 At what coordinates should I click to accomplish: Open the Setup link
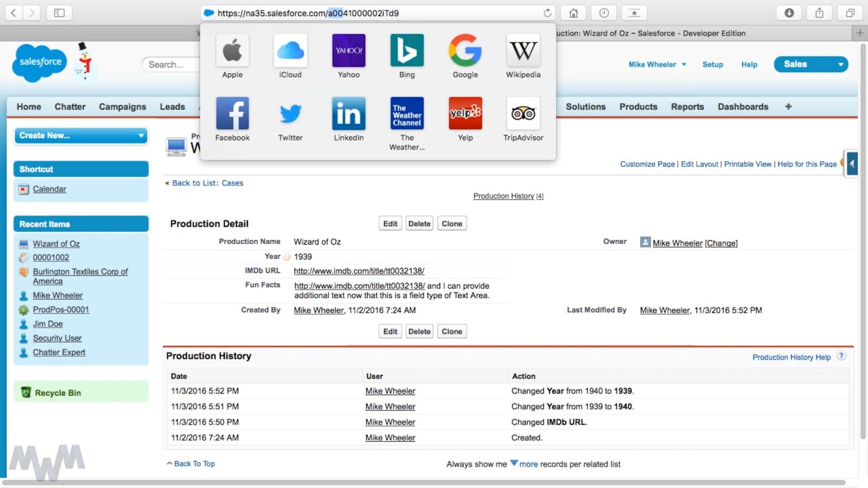[x=713, y=64]
